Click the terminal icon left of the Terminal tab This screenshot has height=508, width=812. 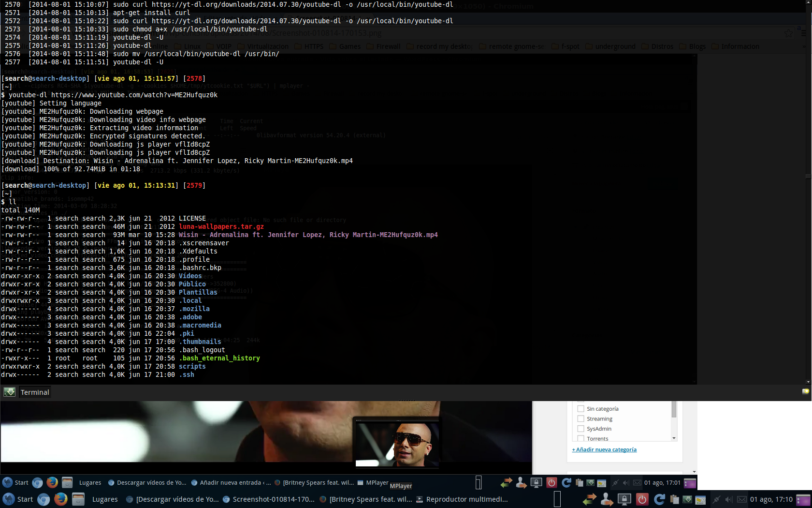9,392
